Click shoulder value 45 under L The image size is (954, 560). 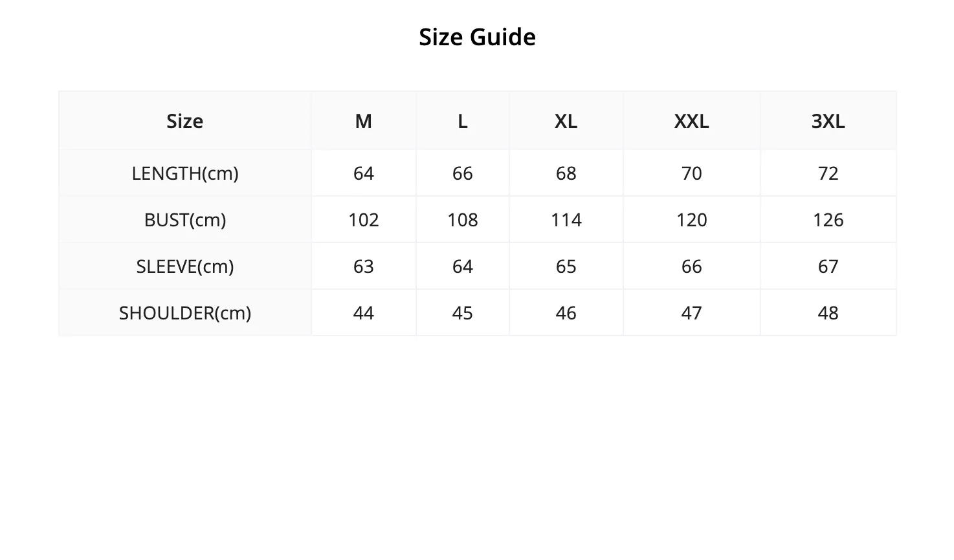pyautogui.click(x=463, y=313)
